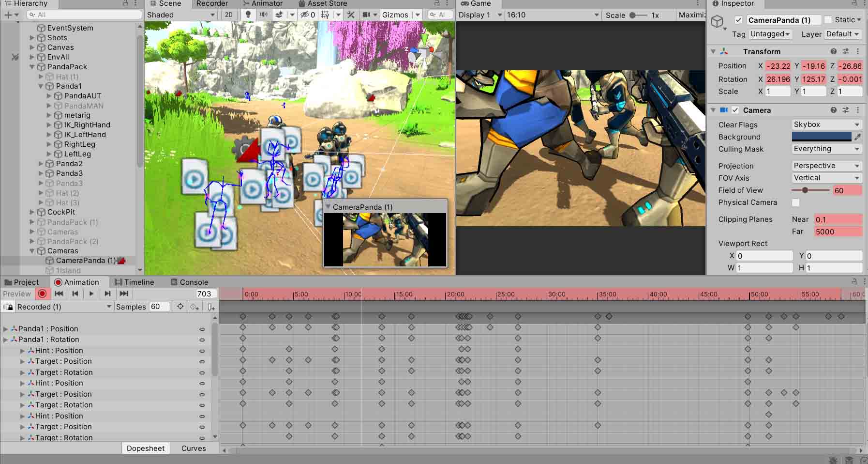Viewport: 868px width, 464px height.
Task: Click the Add Keyframe icon
Action: [x=195, y=307]
